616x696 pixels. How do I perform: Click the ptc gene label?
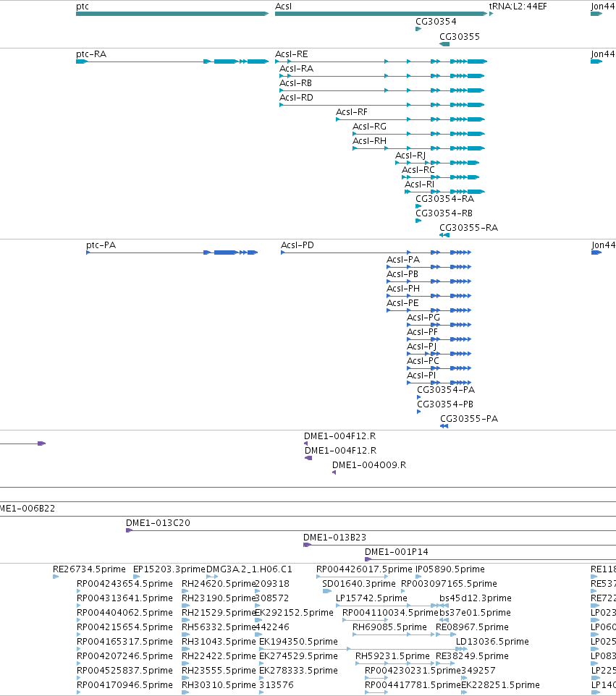tap(83, 7)
